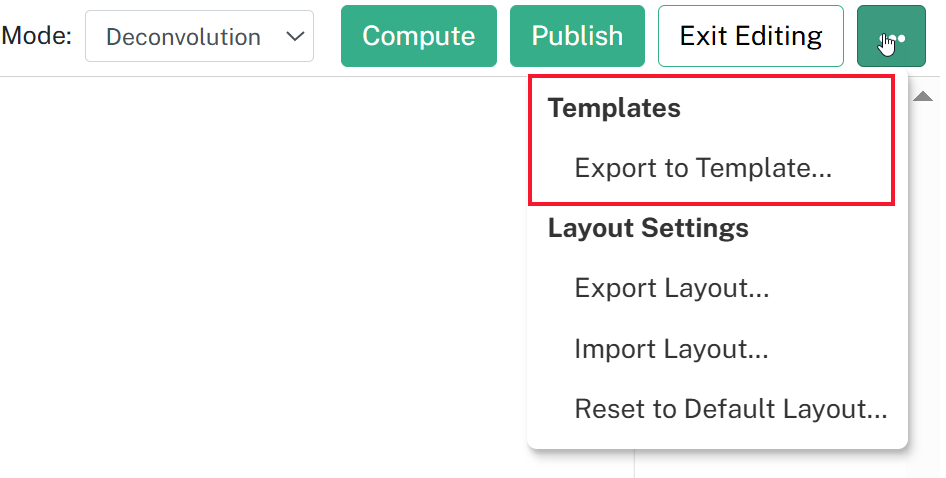Viewport: 946px width, 478px height.
Task: Run the analysis with the Compute button
Action: [x=419, y=36]
